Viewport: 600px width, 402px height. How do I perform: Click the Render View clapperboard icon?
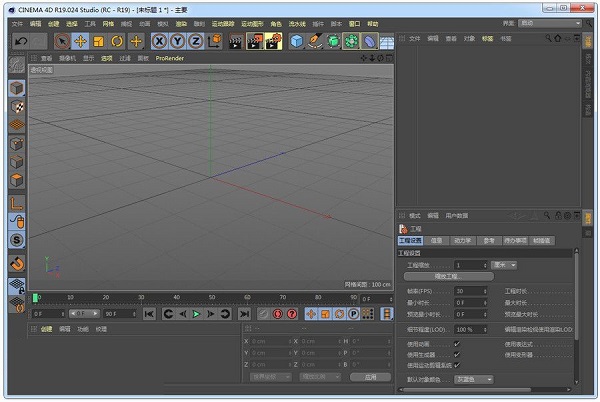235,41
